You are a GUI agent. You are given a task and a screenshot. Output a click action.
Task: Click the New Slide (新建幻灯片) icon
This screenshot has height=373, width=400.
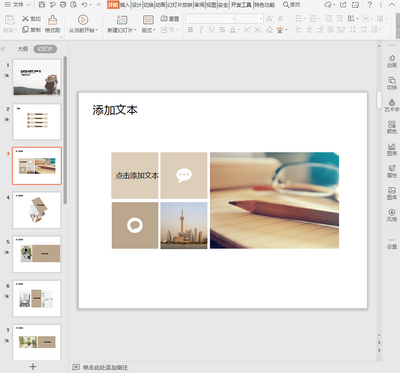coord(122,20)
